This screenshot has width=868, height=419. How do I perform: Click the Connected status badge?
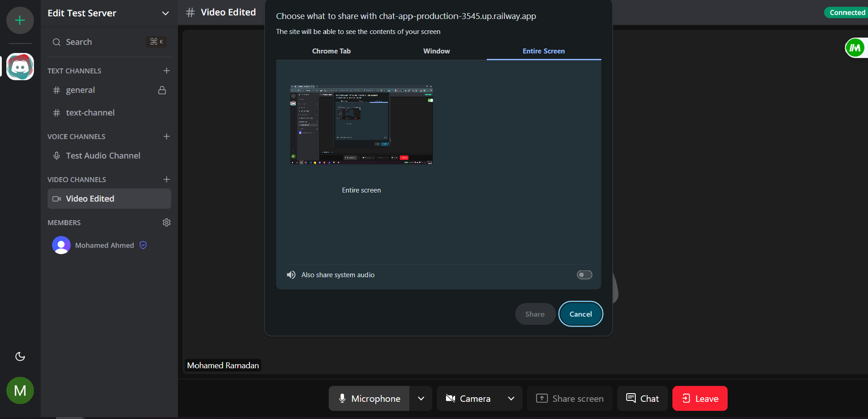[x=846, y=12]
